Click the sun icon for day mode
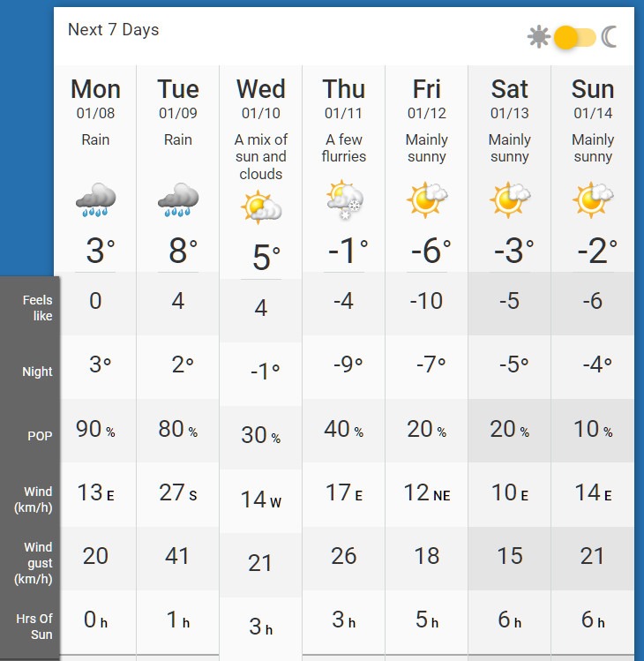This screenshot has height=661, width=644. [x=538, y=37]
